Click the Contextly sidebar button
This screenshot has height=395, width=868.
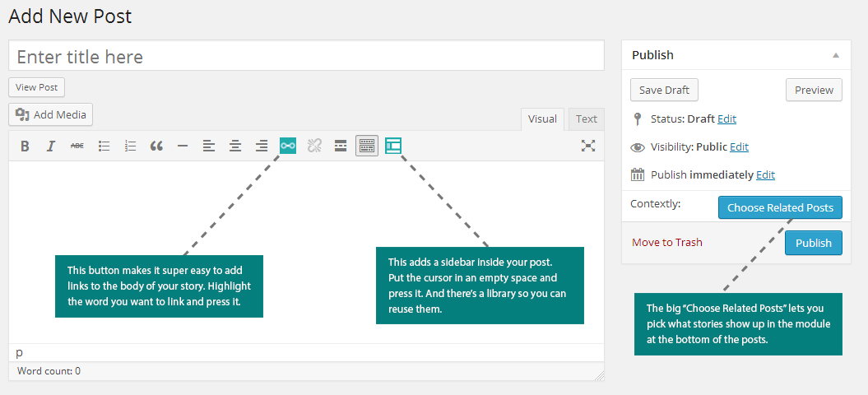click(x=393, y=146)
